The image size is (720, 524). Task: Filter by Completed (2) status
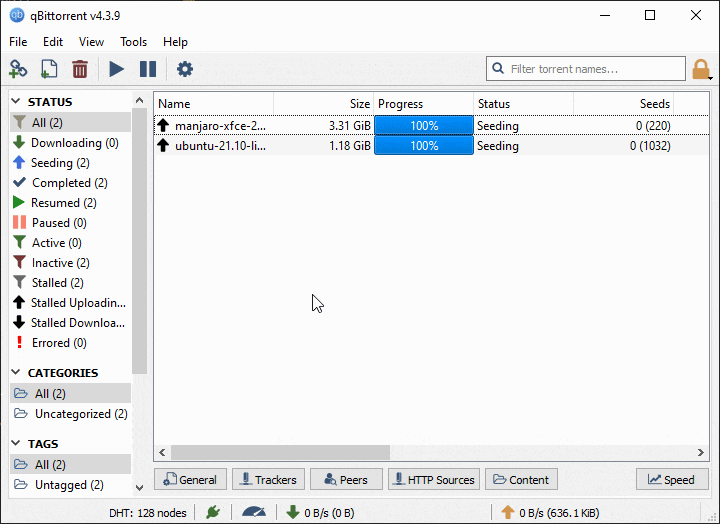[70, 183]
